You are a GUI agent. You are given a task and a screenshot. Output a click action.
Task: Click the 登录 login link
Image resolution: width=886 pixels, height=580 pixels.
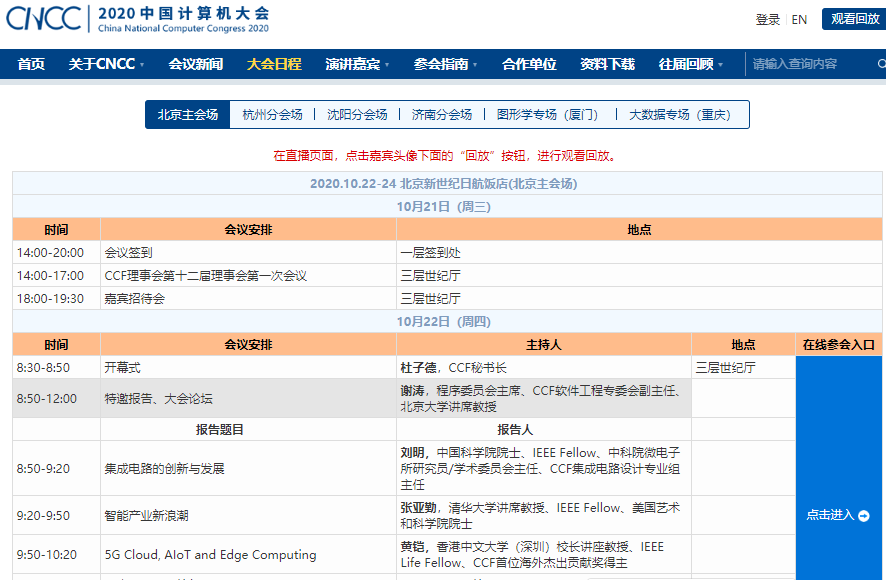(x=767, y=20)
